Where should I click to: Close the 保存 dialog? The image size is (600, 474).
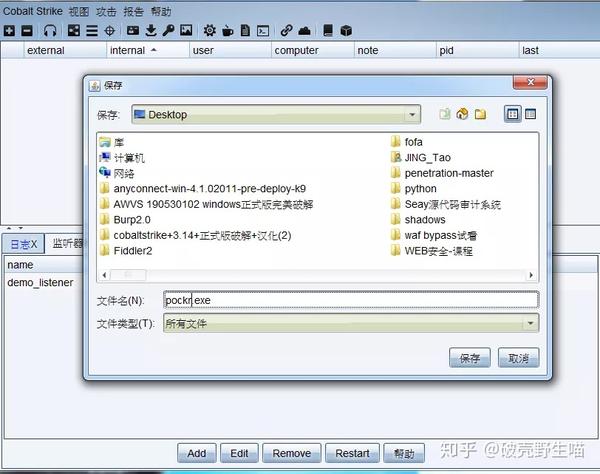530,82
